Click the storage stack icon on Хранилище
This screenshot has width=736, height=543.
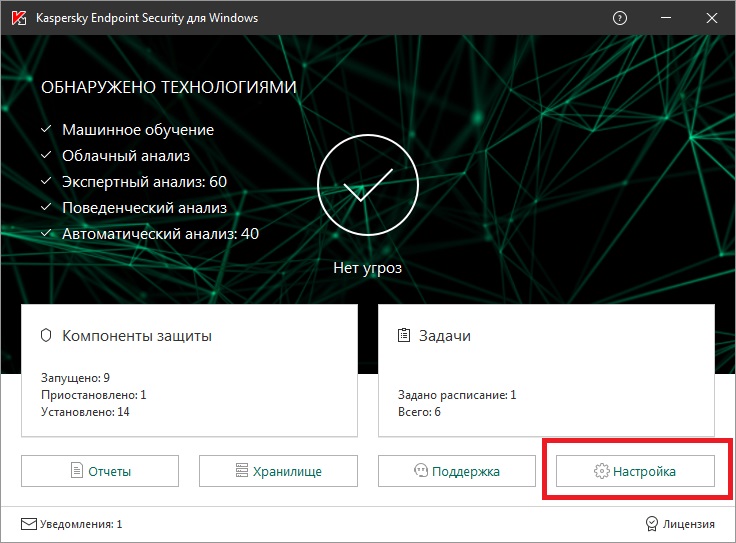(x=241, y=470)
